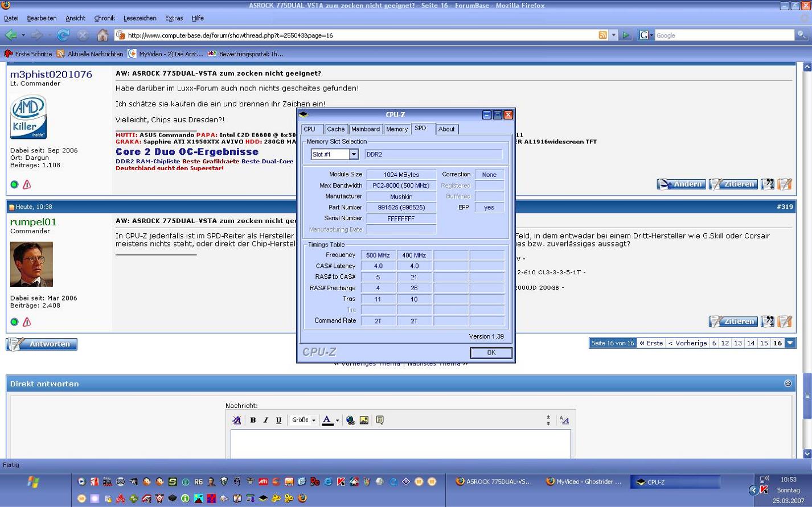The height and width of the screenshot is (507, 812).
Task: Click the page vertical scrollbar down arrow
Action: click(807, 454)
